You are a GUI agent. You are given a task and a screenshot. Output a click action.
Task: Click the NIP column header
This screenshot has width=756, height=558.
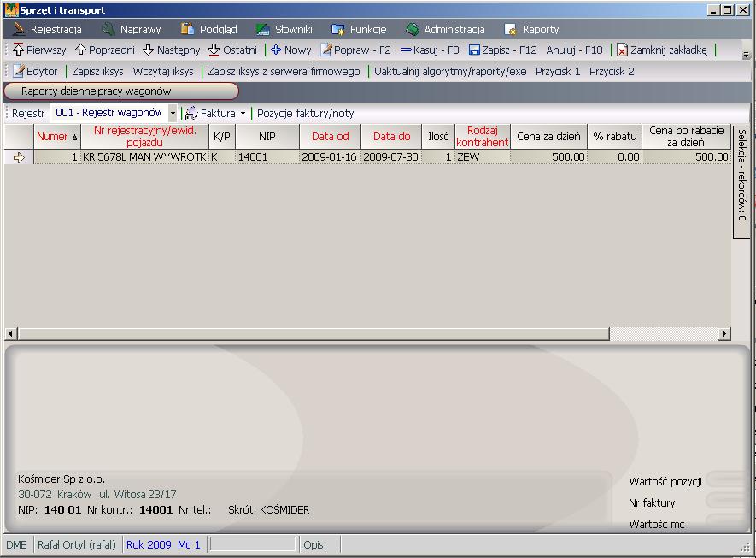pyautogui.click(x=267, y=137)
